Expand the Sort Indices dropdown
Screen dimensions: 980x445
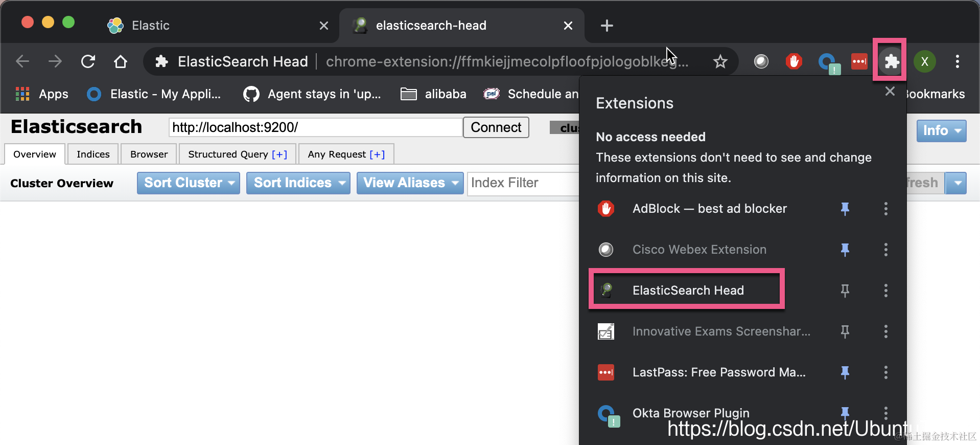coord(298,183)
